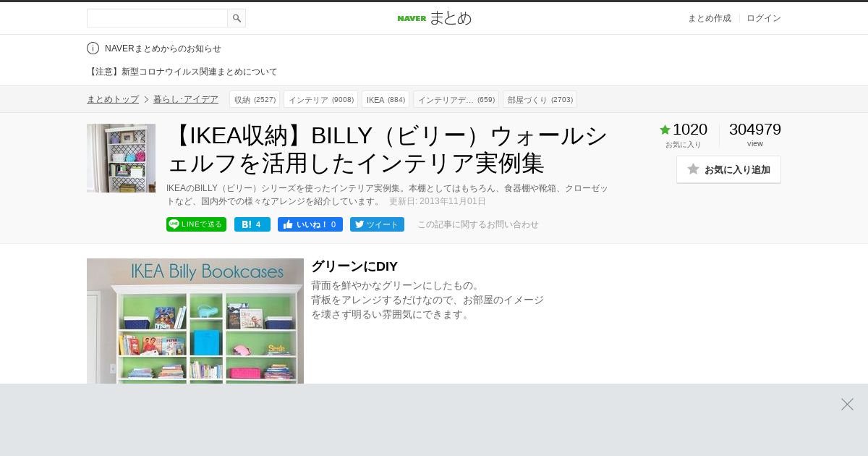Focus the search input field
Screen dimensions: 868x456
tap(157, 18)
